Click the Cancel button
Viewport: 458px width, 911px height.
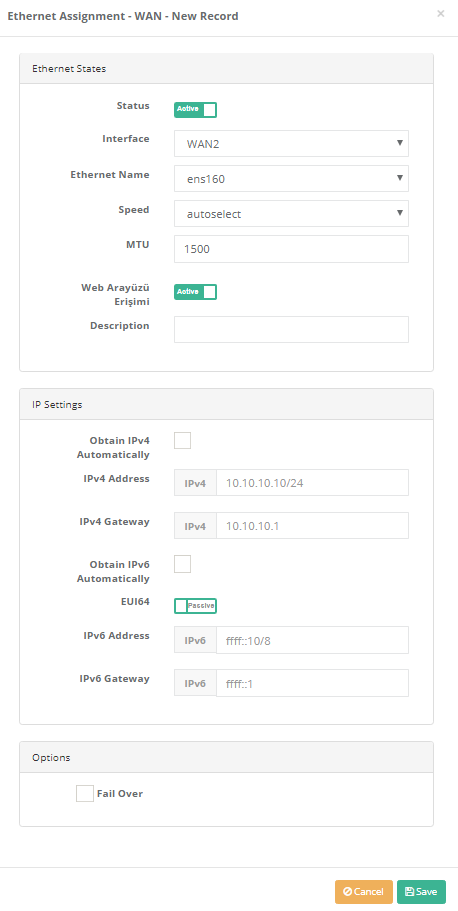click(x=364, y=892)
